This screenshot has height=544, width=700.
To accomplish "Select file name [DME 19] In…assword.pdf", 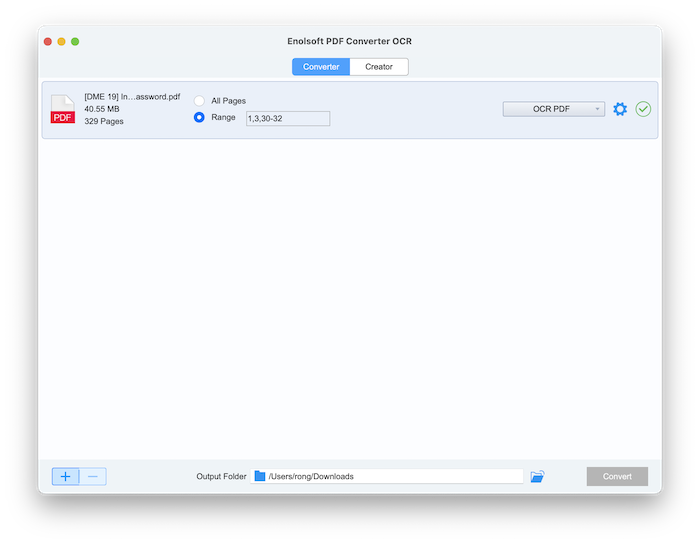I will (x=132, y=97).
